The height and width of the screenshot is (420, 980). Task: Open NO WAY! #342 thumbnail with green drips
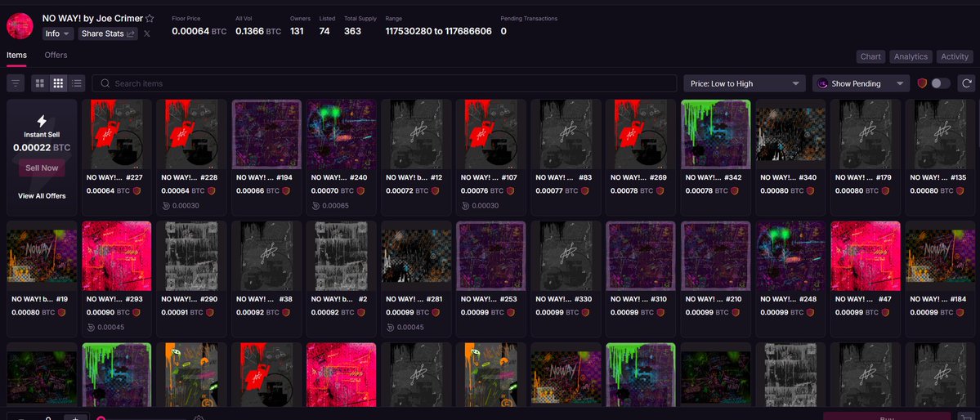tap(716, 134)
